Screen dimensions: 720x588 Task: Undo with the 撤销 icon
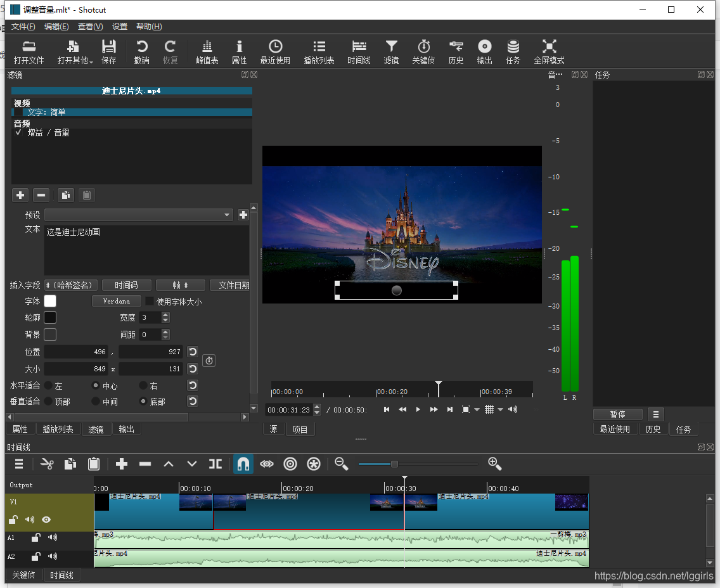(141, 52)
